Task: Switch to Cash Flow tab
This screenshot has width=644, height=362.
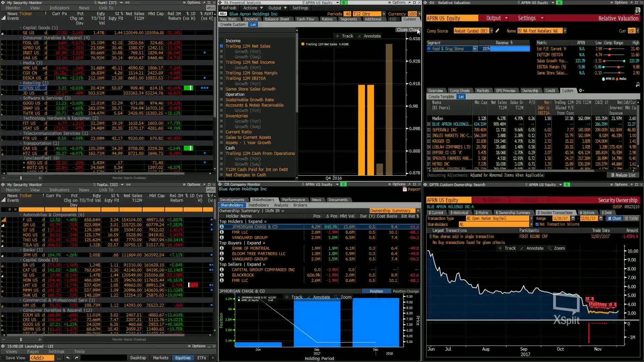Action: coord(306,19)
